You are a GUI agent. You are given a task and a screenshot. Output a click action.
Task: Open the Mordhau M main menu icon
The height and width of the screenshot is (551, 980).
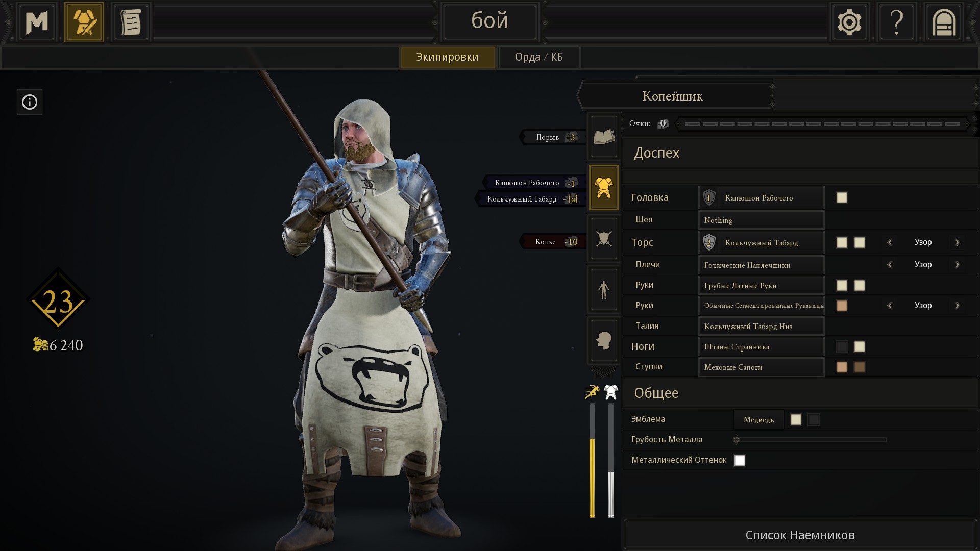[37, 22]
